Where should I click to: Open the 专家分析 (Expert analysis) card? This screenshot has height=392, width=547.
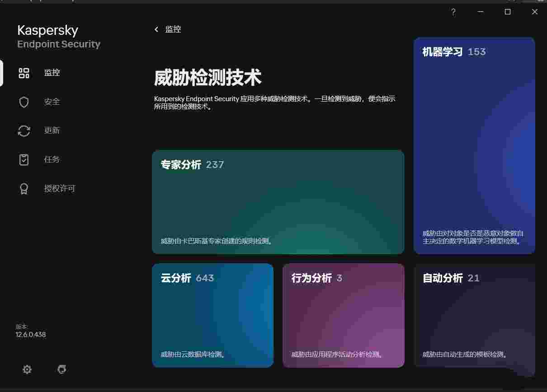[x=278, y=202]
